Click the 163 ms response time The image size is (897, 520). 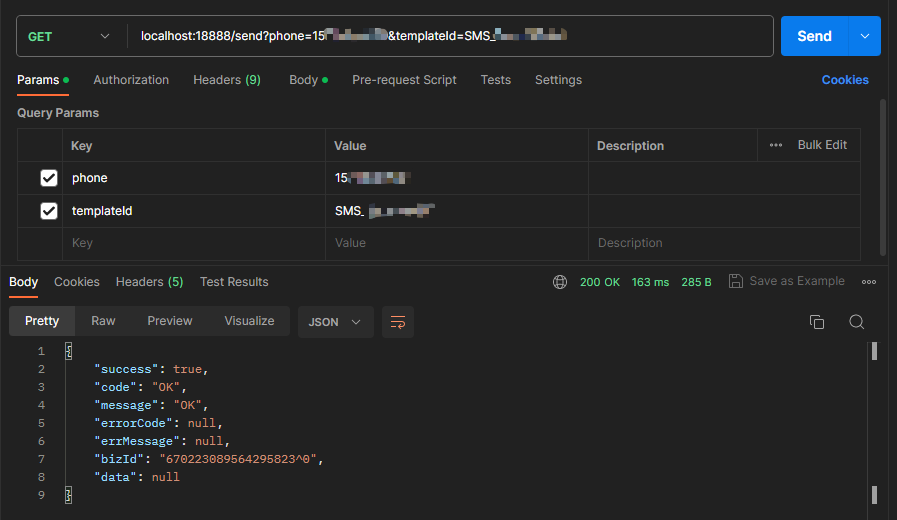[650, 282]
